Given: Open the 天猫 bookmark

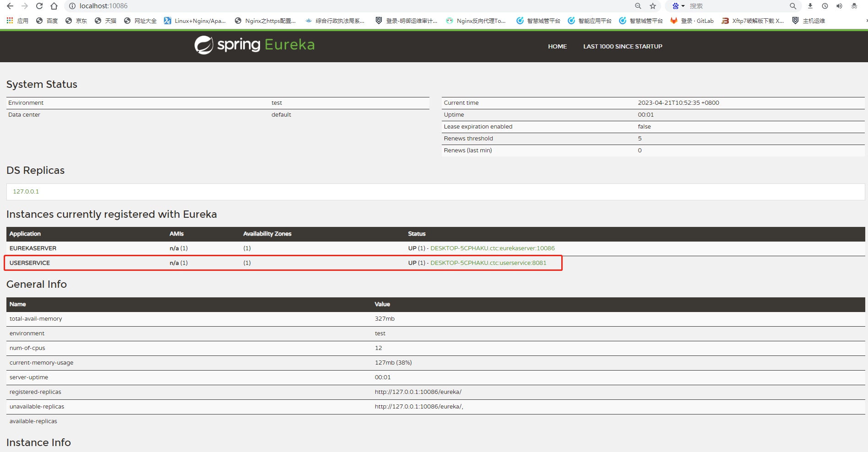Looking at the screenshot, I should [105, 21].
